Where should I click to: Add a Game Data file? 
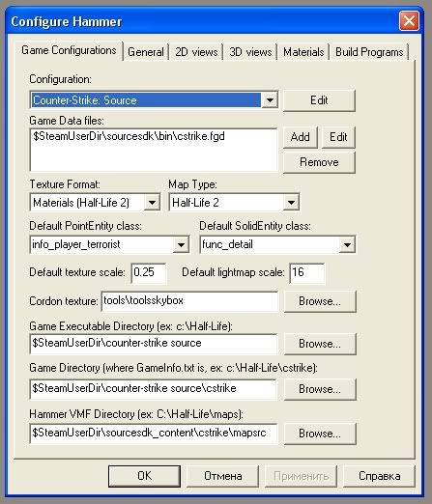tap(300, 137)
